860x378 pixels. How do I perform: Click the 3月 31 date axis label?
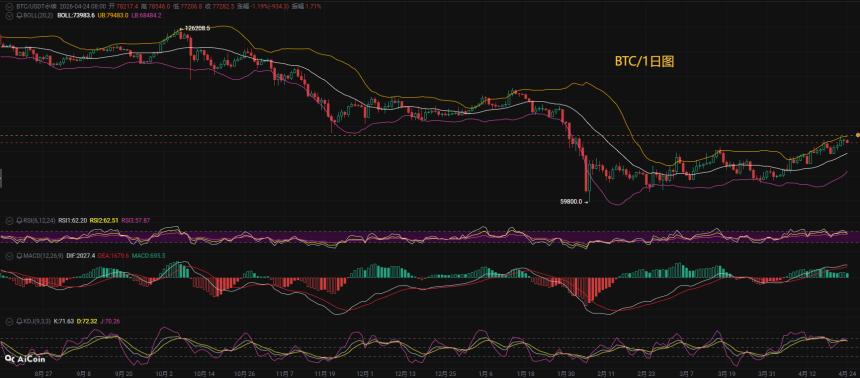click(768, 373)
